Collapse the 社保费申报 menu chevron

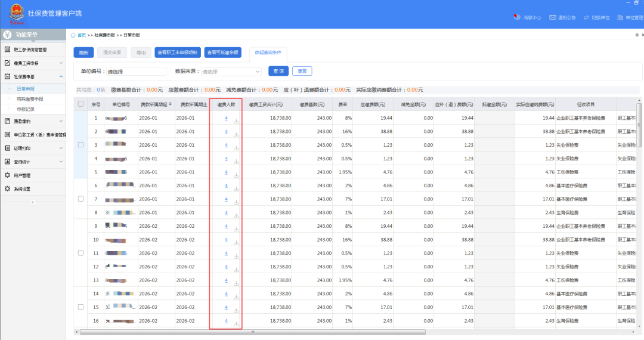61,76
